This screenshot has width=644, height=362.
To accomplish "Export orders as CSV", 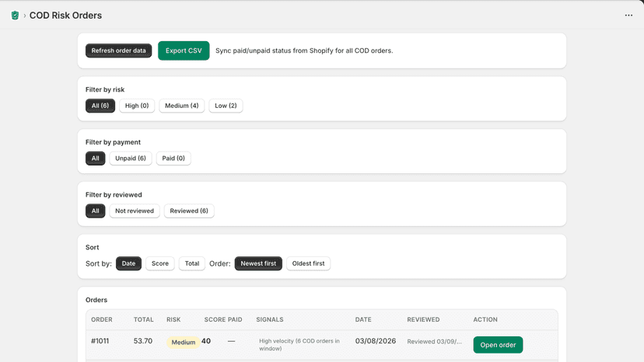I will click(184, 50).
